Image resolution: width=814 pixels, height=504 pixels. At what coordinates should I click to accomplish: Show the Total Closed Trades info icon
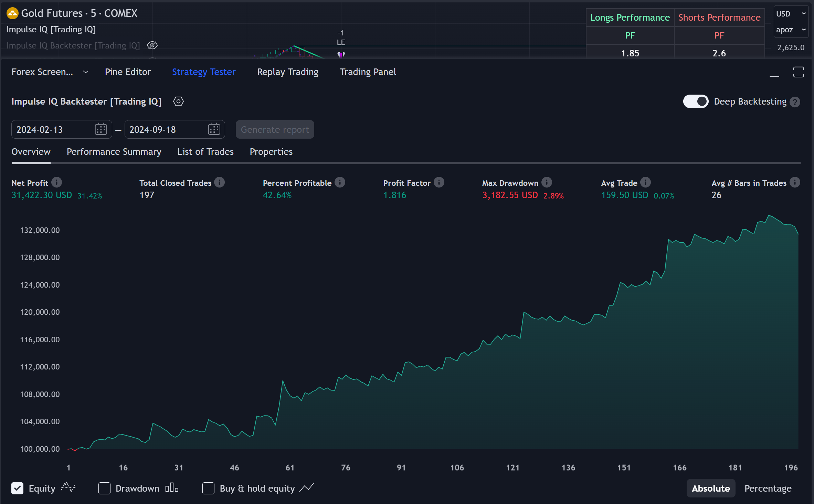(219, 182)
